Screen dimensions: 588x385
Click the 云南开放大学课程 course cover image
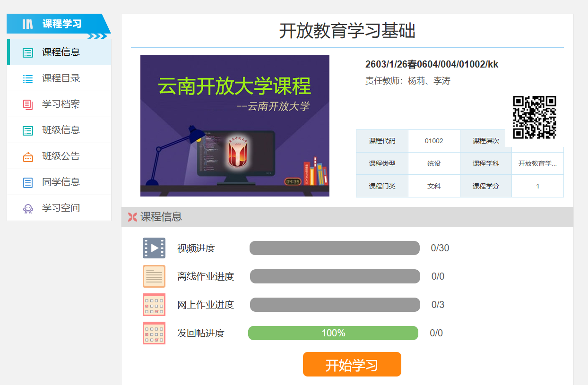click(x=235, y=126)
